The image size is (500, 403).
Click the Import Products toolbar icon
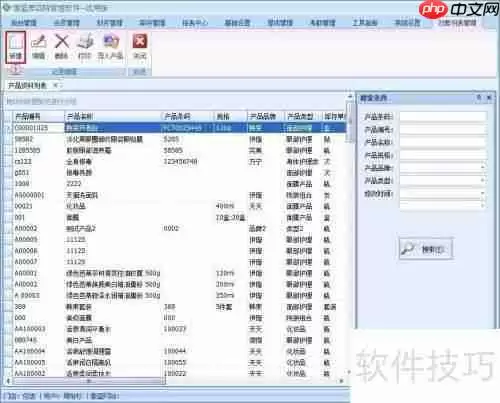(110, 47)
